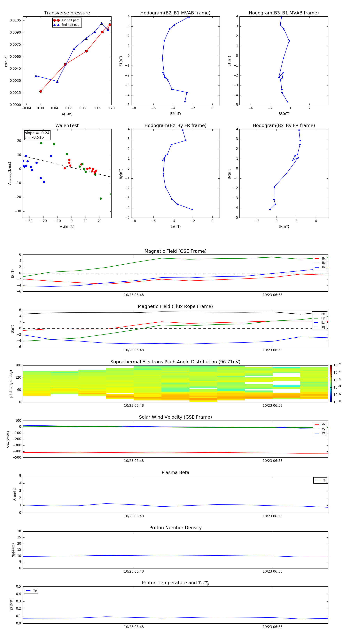Image resolution: width=351 pixels, height=644 pixels.
Task: Click 'Magnetic Field (Flux Rope Frame)' title
Action: coord(175,307)
